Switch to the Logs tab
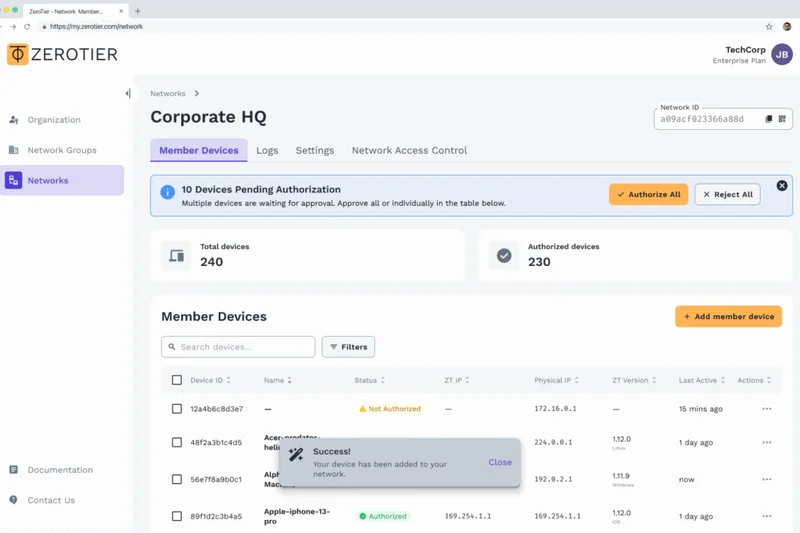The image size is (800, 533). coord(267,150)
